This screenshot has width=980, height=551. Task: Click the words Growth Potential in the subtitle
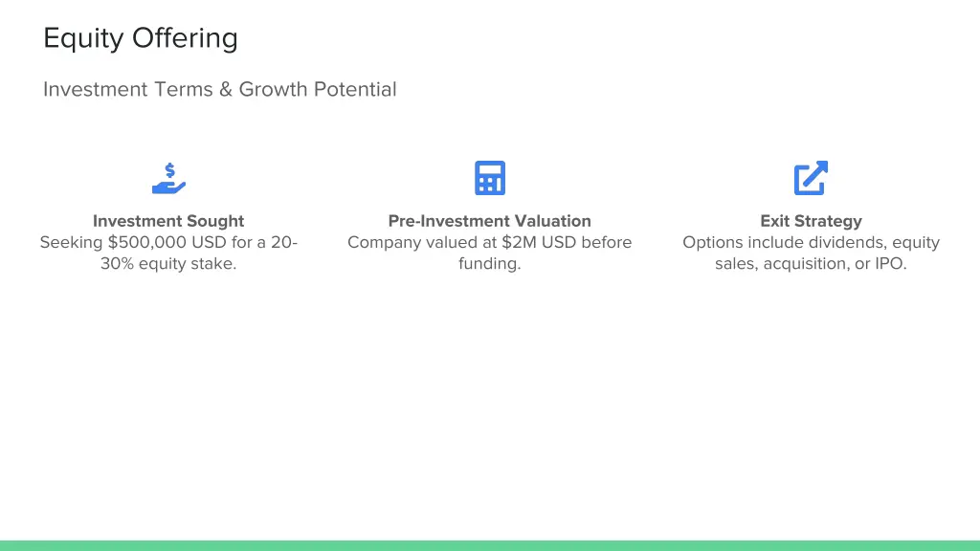(x=318, y=89)
